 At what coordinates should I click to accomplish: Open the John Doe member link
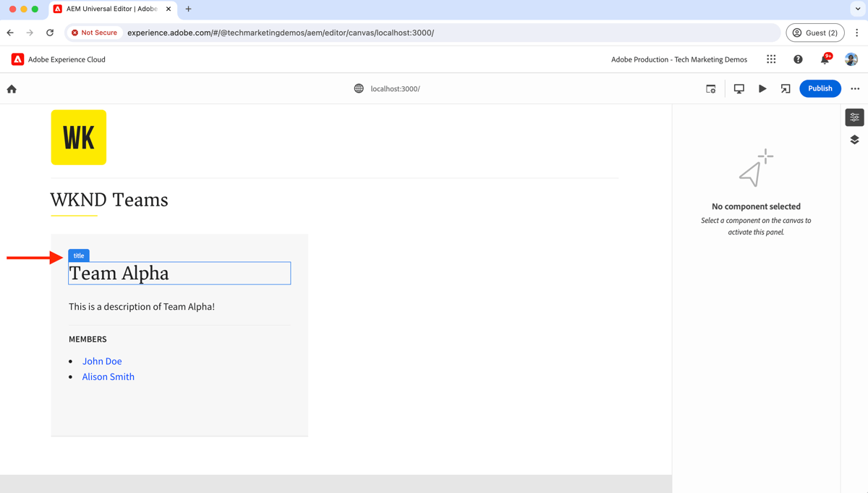[102, 361]
